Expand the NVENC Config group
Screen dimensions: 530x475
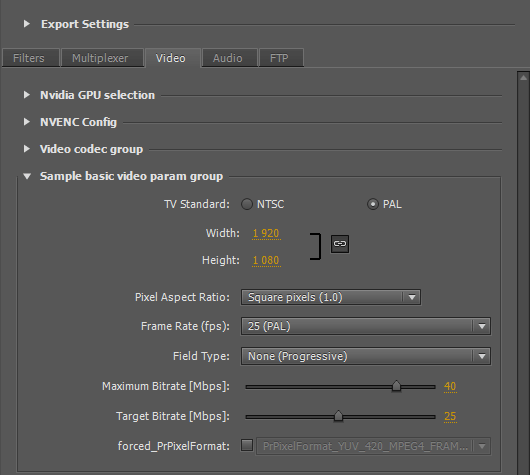click(27, 122)
